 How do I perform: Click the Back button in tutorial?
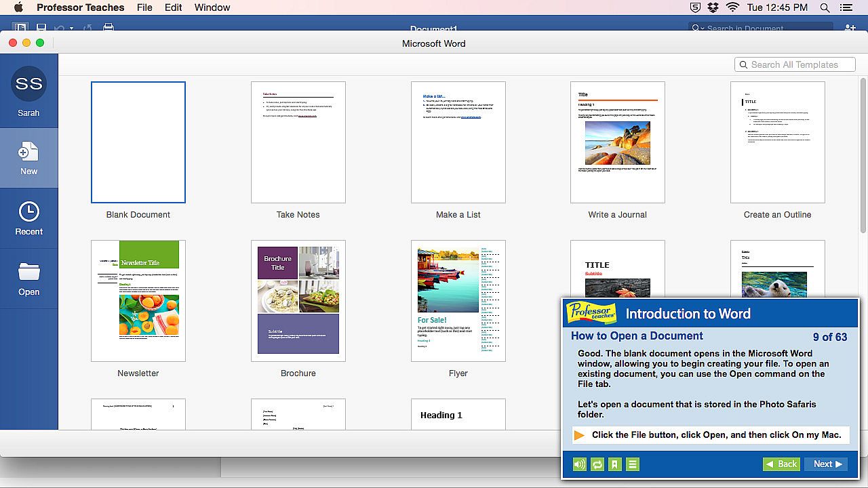tap(781, 464)
